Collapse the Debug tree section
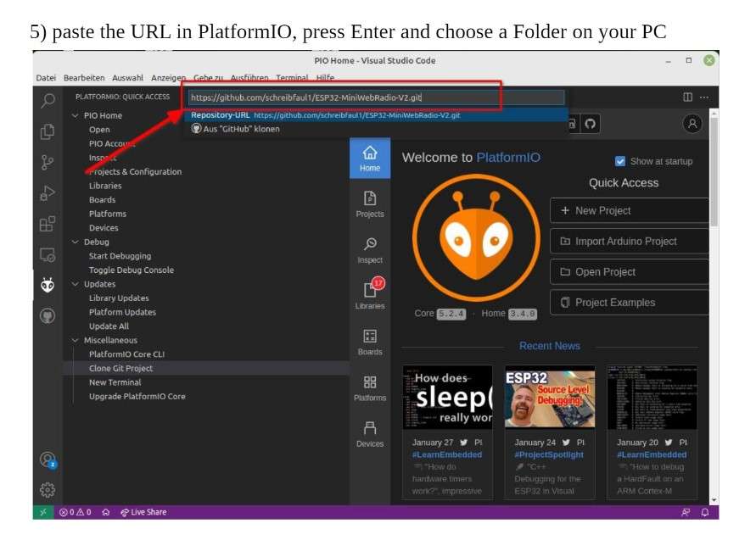 (76, 242)
